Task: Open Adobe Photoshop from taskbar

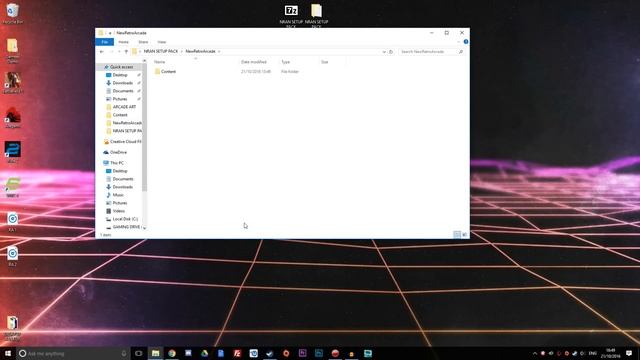Action: [319, 353]
